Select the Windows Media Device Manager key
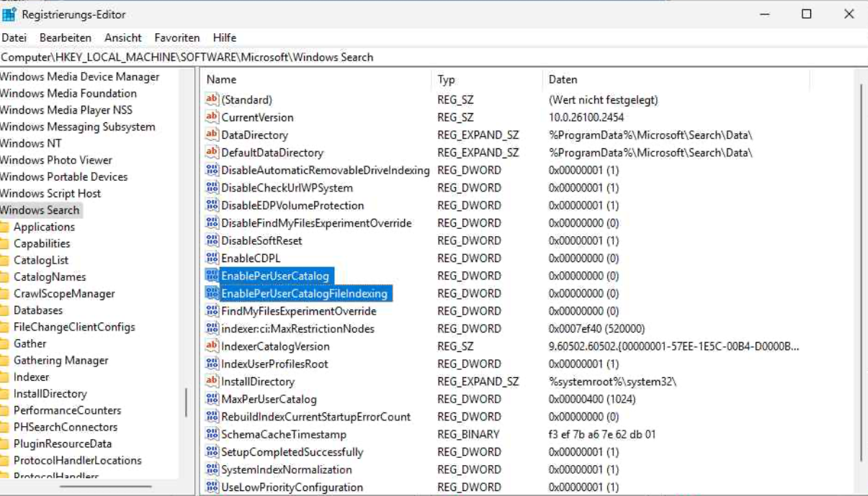This screenshot has width=868, height=496. (80, 77)
